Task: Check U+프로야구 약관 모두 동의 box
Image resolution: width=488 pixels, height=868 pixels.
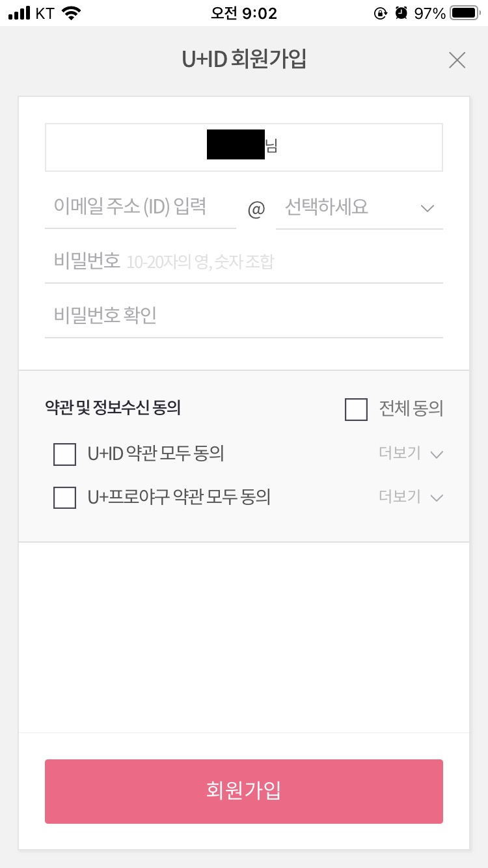Action: 64,498
